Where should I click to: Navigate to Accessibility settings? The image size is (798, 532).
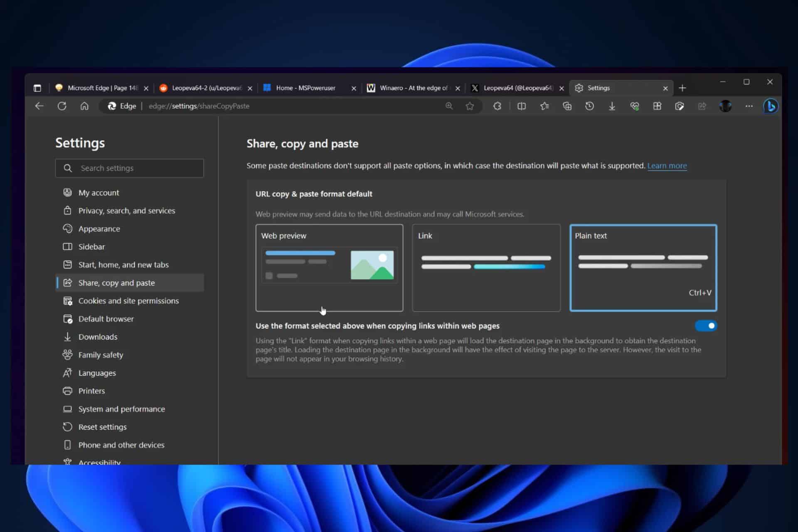(x=99, y=462)
